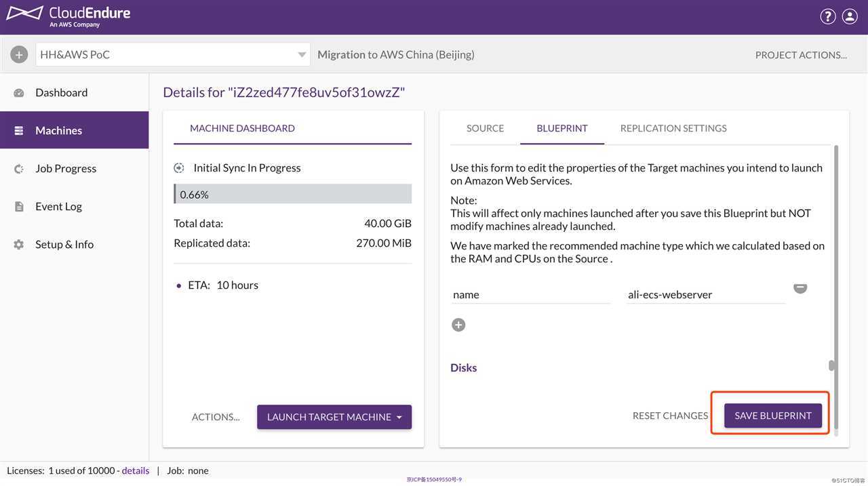The height and width of the screenshot is (486, 868).
Task: Click the Save Blueprint button
Action: 773,416
